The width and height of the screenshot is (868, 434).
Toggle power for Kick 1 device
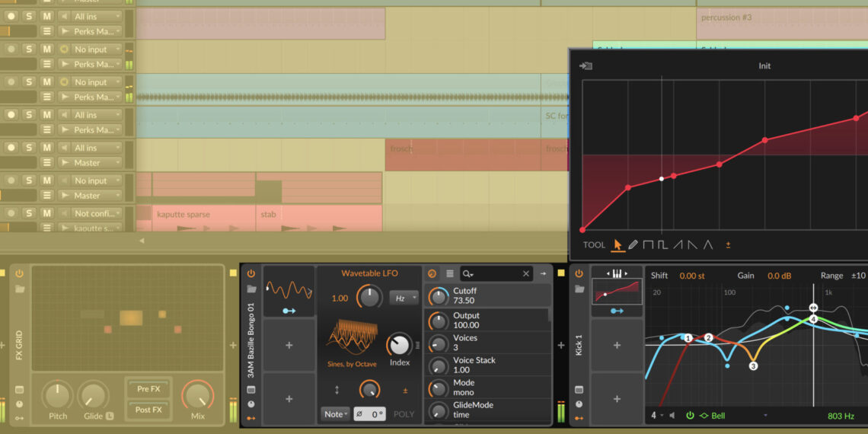coord(579,273)
